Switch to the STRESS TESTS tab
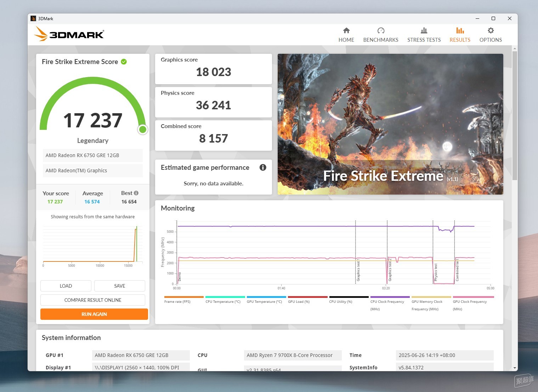The image size is (538, 392). click(x=424, y=35)
